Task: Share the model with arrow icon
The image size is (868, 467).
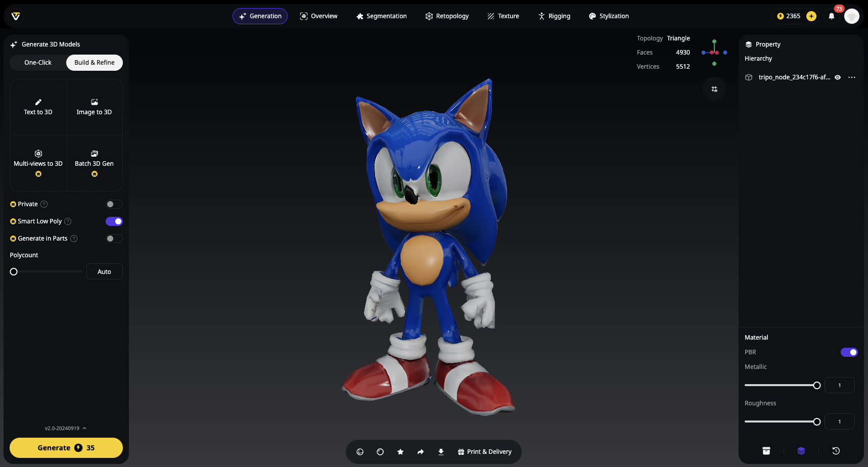Action: point(421,452)
